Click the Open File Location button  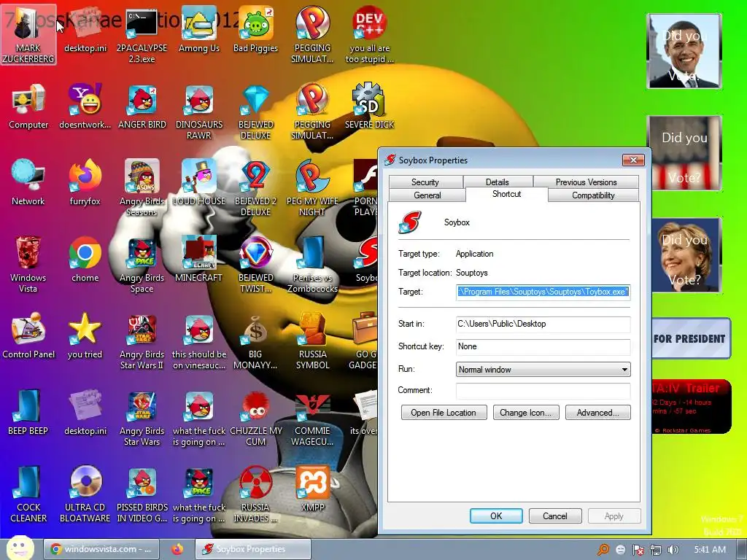point(444,413)
